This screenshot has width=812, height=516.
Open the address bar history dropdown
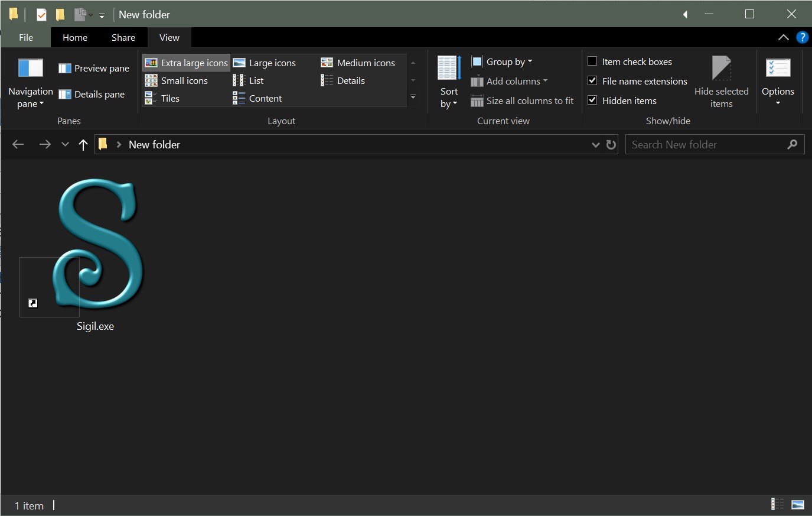tap(595, 145)
